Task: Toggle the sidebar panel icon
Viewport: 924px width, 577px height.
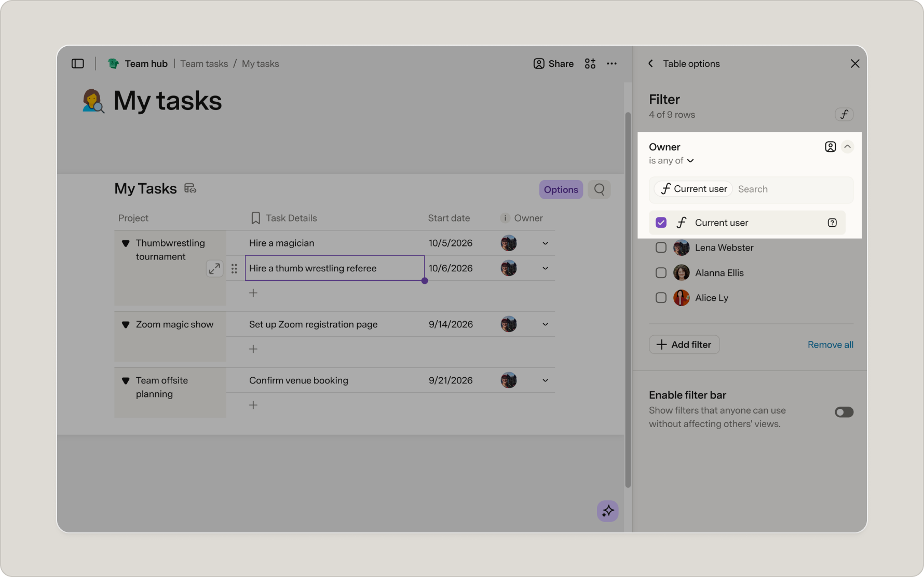Action: point(78,64)
